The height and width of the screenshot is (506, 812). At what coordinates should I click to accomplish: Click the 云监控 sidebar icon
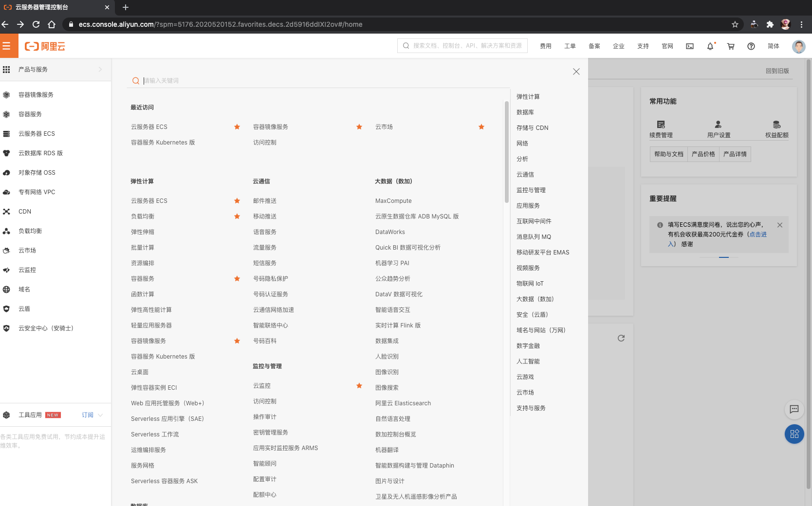(6, 270)
